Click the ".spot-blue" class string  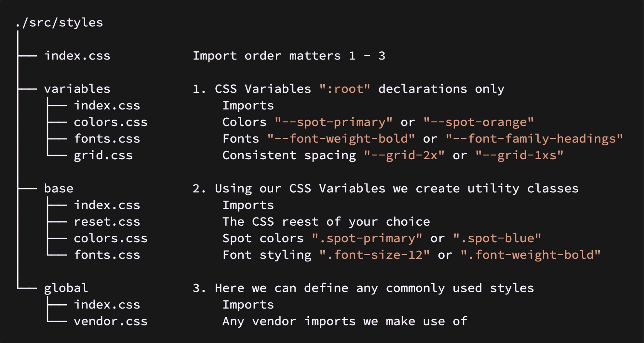click(x=497, y=238)
